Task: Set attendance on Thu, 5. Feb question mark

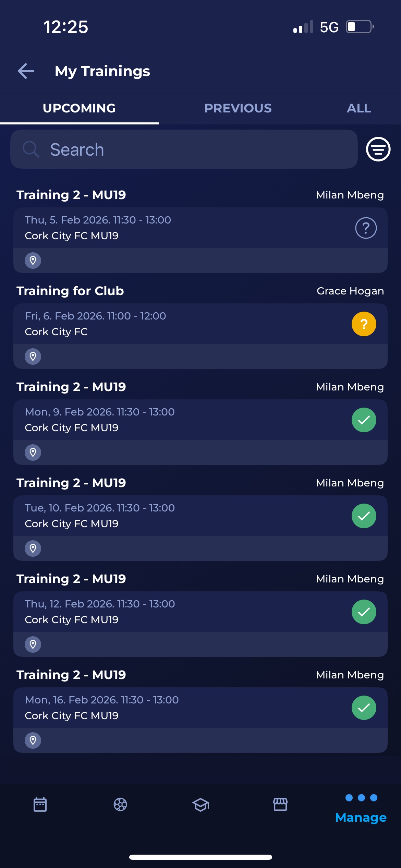Action: (x=366, y=228)
